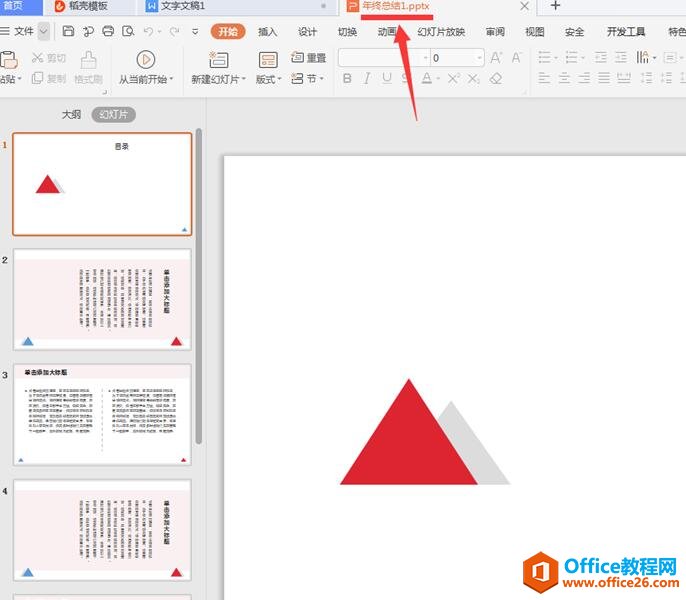Click the new tab plus button
The height and width of the screenshot is (600, 686).
click(556, 7)
